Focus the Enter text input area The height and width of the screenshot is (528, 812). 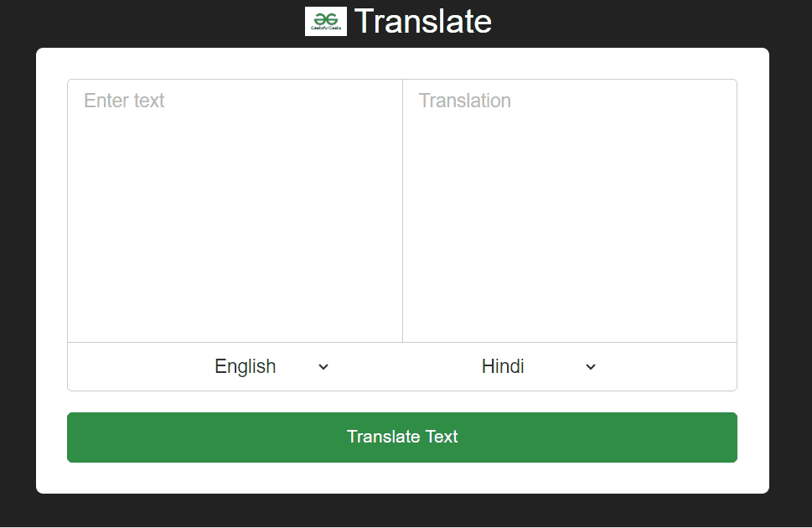235,210
